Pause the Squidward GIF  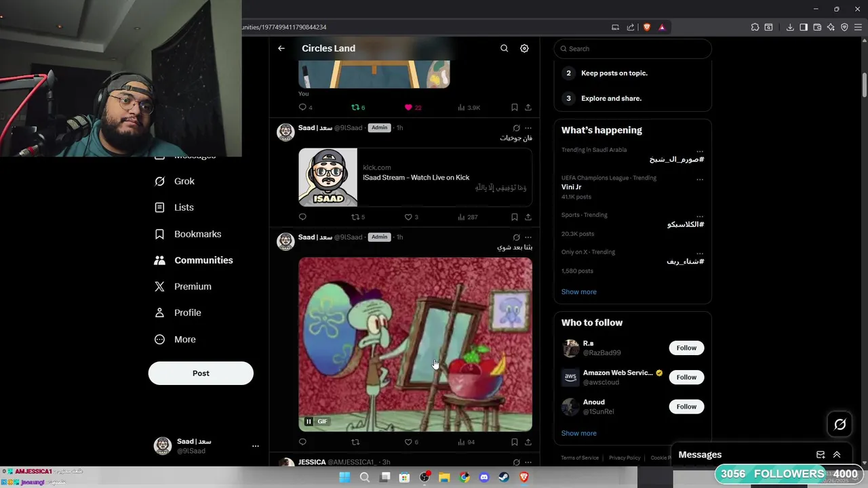309,422
